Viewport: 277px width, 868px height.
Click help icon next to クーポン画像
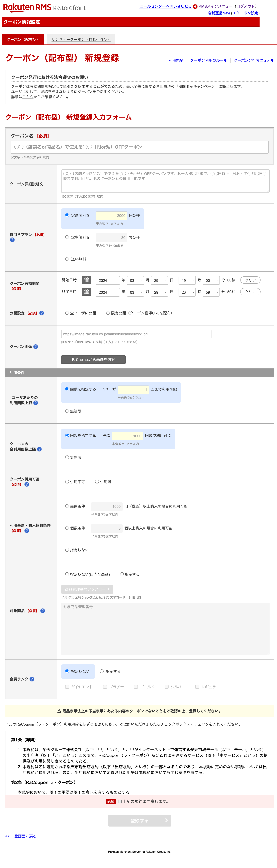(x=36, y=347)
